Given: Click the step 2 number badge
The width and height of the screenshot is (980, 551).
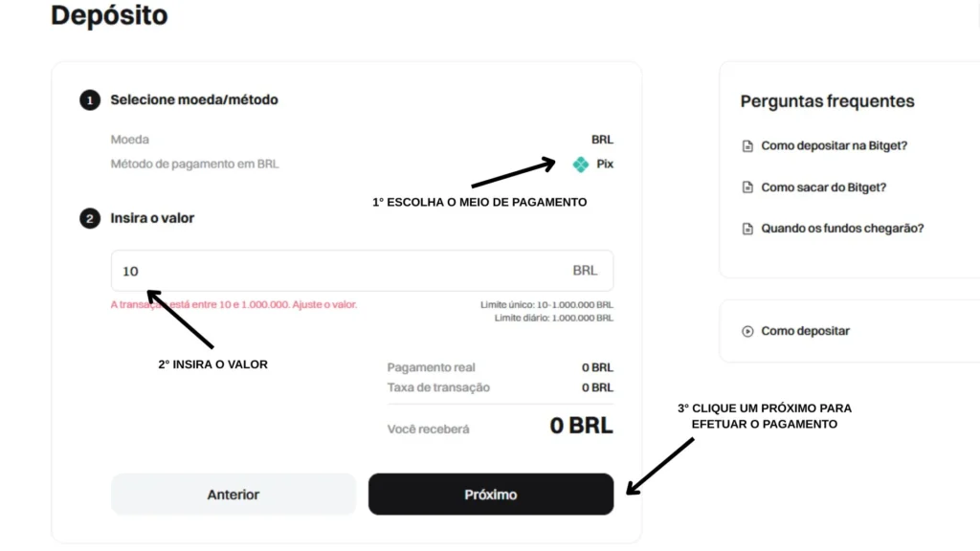Looking at the screenshot, I should point(90,219).
